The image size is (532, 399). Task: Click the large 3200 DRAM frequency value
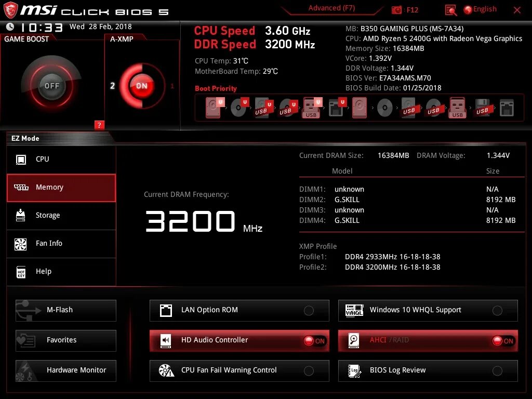point(190,221)
